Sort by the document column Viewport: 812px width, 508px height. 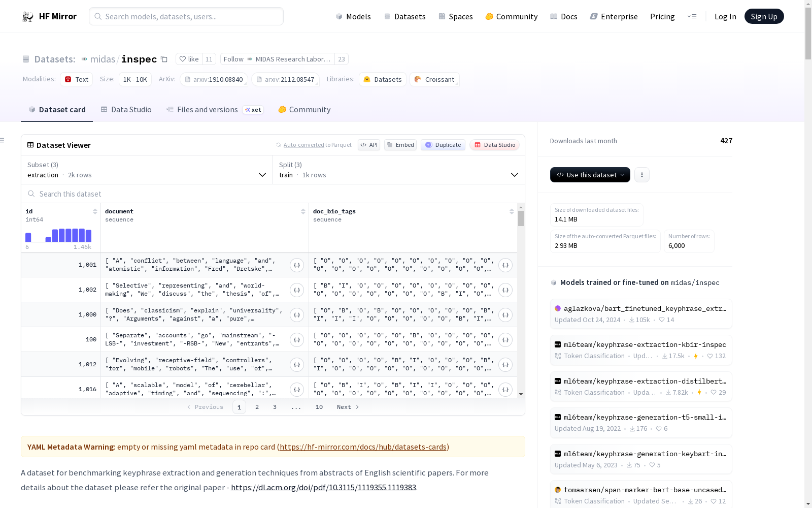coord(303,211)
